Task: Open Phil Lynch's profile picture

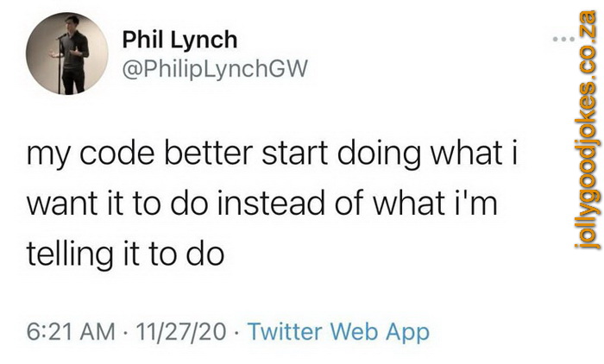Action: pyautogui.click(x=66, y=53)
